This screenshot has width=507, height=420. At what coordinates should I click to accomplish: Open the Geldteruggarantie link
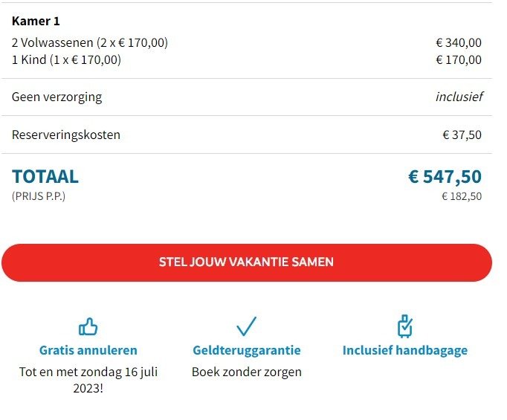246,350
